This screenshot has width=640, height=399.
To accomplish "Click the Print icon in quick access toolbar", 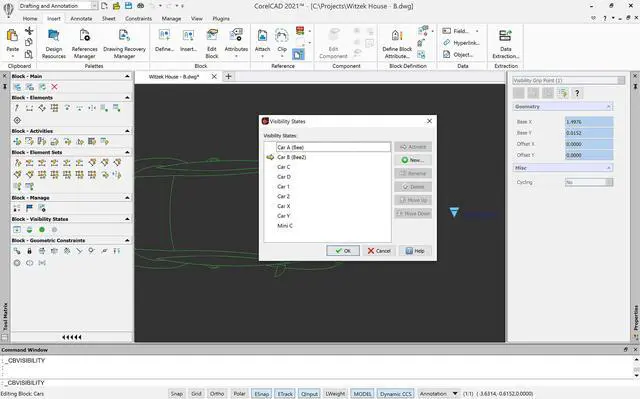I will coord(141,6).
